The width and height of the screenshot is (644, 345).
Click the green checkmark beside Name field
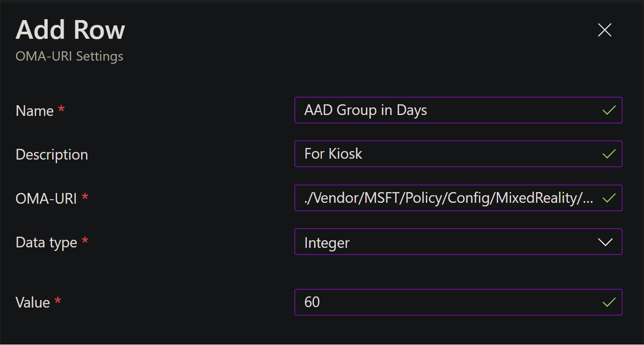pos(608,110)
